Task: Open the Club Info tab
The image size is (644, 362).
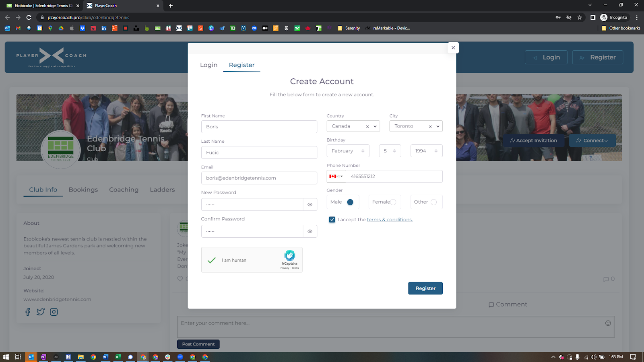Action: (x=43, y=190)
